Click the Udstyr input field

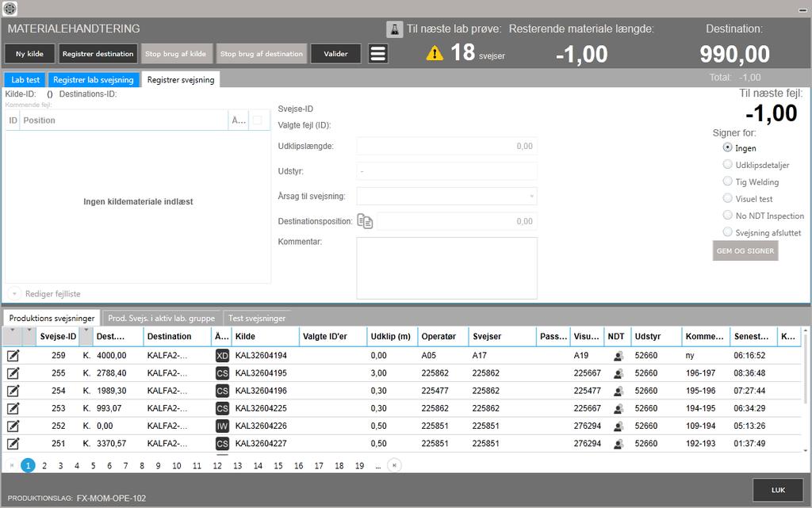click(446, 170)
